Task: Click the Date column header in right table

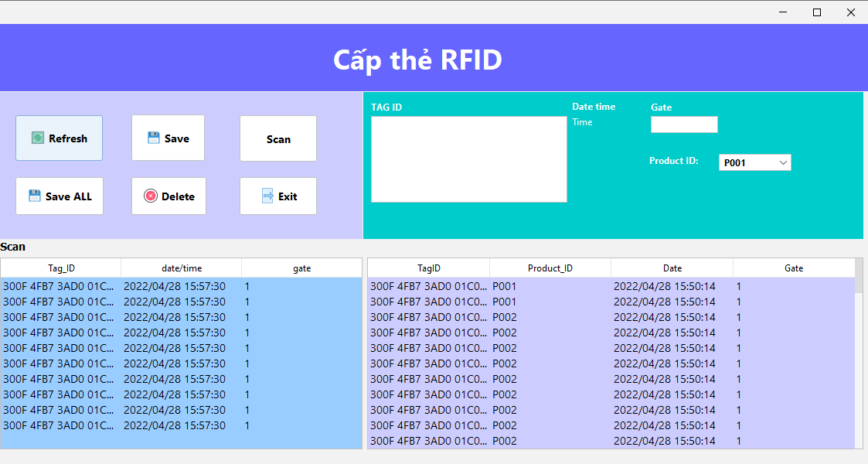Action: pyautogui.click(x=672, y=268)
